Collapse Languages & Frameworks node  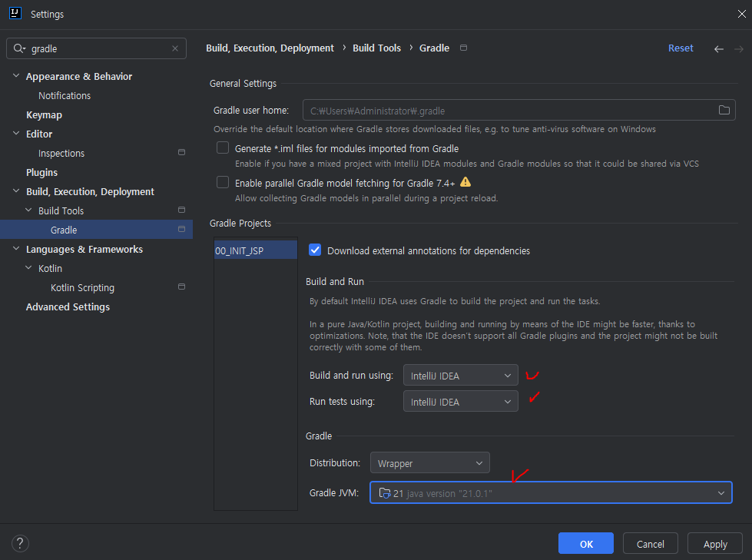tap(16, 248)
